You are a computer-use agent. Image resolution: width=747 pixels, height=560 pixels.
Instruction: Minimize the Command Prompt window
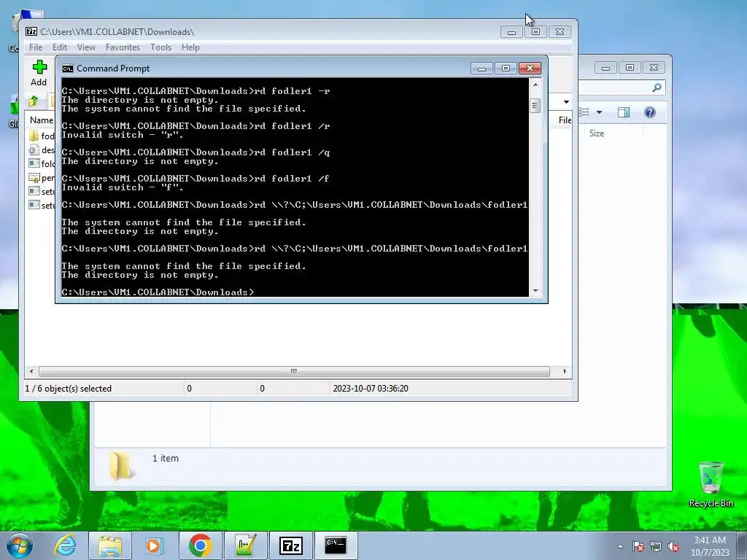click(481, 69)
